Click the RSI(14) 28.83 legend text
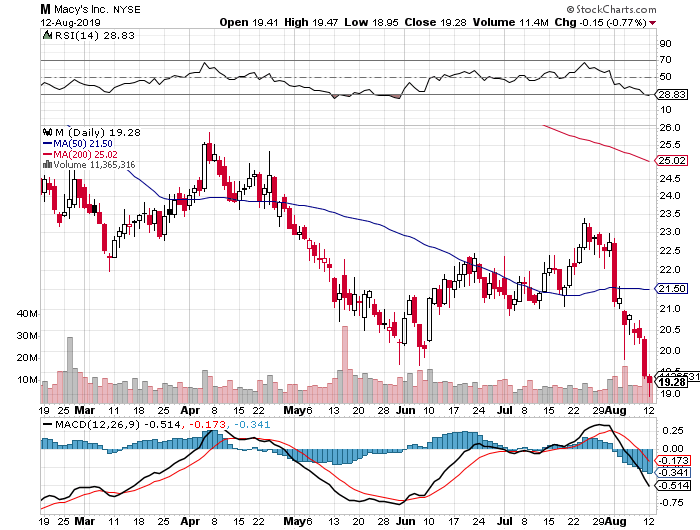 tap(94, 35)
